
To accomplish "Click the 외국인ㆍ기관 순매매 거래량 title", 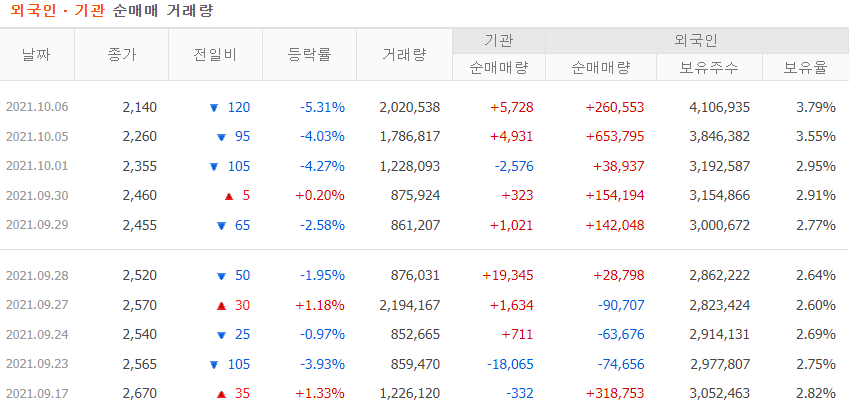I will pos(111,11).
